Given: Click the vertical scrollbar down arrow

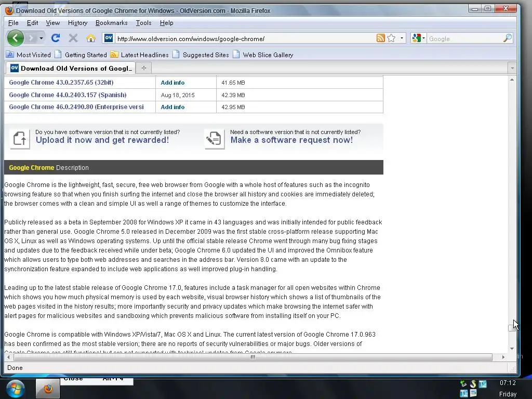Looking at the screenshot, I should coord(512,349).
